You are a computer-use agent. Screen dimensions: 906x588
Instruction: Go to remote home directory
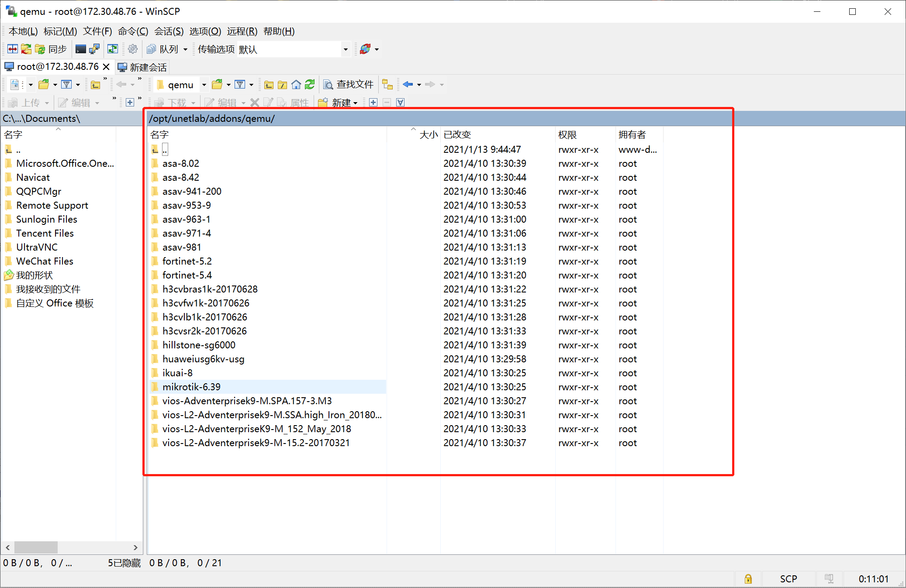296,84
